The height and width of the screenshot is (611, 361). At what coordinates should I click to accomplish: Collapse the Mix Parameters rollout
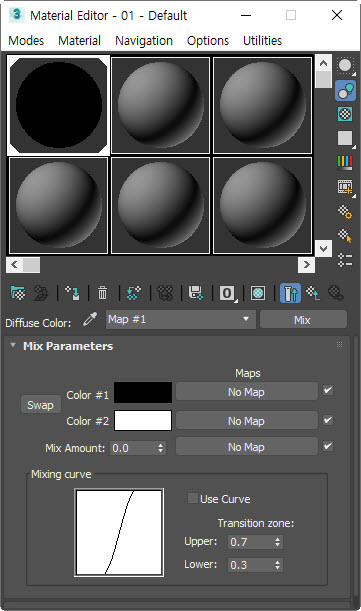pos(13,345)
